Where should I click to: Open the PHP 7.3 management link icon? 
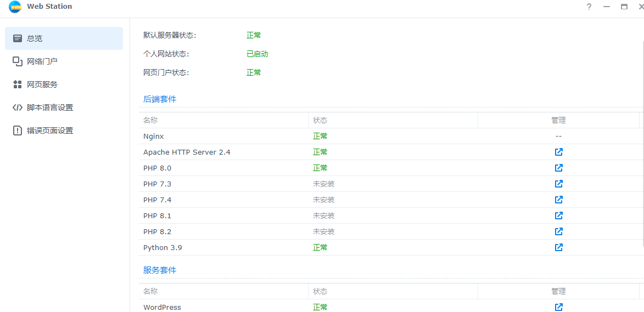pyautogui.click(x=558, y=184)
